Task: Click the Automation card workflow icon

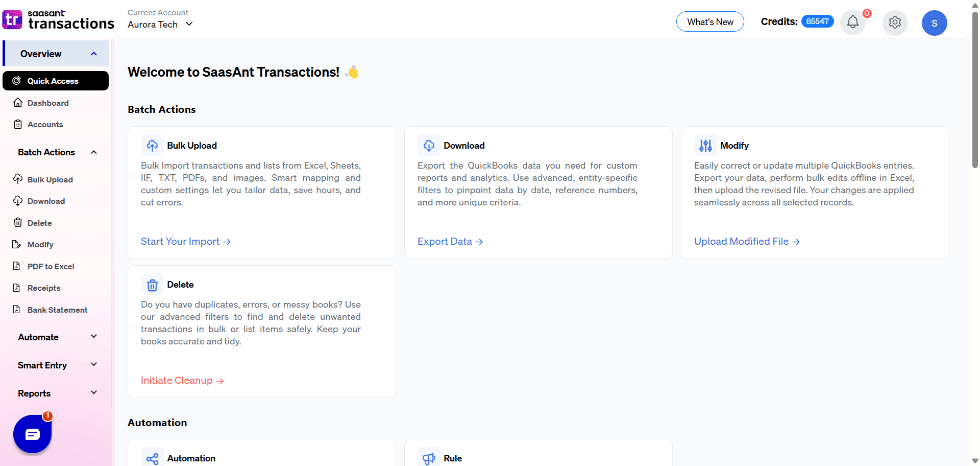Action: pyautogui.click(x=152, y=458)
